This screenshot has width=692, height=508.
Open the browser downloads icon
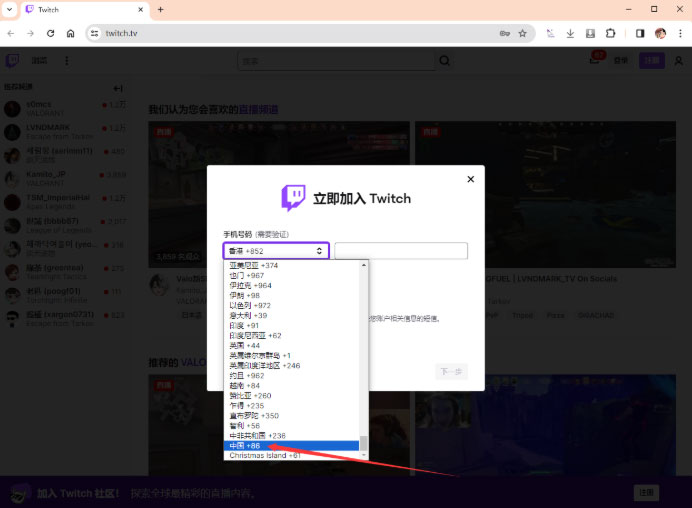coord(570,33)
